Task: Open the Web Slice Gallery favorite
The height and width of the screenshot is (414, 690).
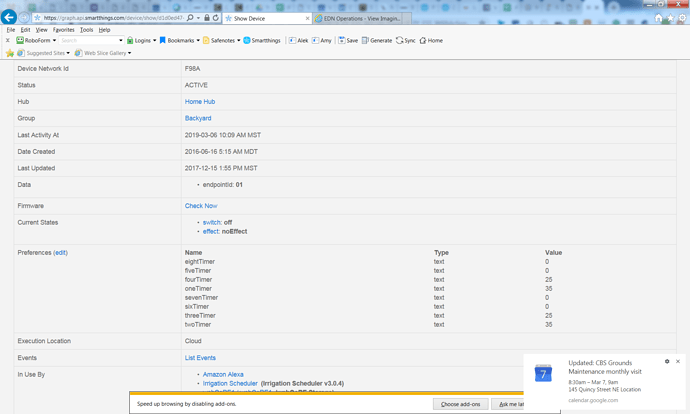Action: (101, 53)
